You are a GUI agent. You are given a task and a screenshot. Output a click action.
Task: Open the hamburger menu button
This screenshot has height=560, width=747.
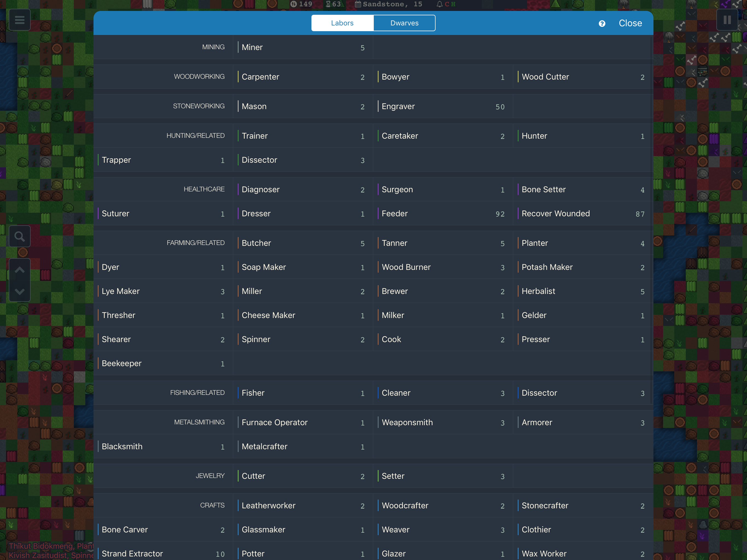tap(20, 20)
